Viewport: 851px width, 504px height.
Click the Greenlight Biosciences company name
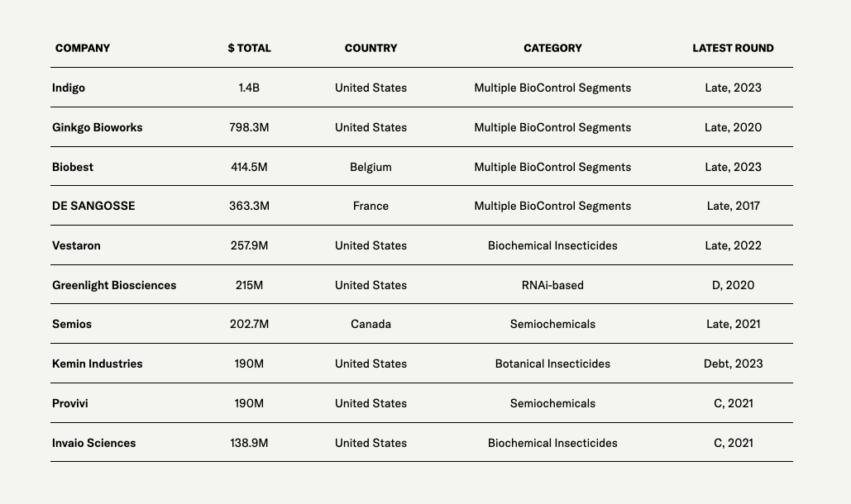click(x=114, y=285)
